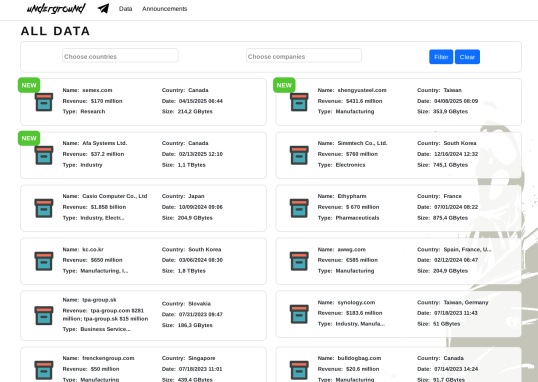The width and height of the screenshot is (538, 382).
Task: Select the tpa-group.sk listing card
Action: click(x=143, y=316)
